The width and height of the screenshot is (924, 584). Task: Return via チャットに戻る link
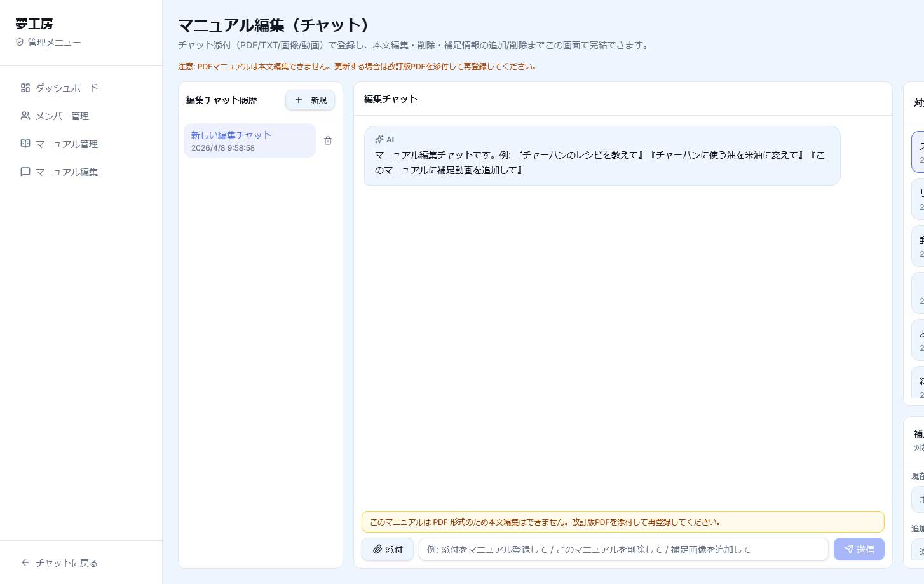pyautogui.click(x=81, y=562)
